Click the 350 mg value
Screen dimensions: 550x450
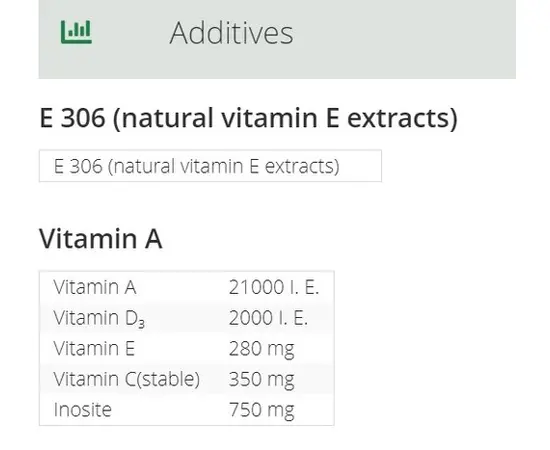point(261,380)
